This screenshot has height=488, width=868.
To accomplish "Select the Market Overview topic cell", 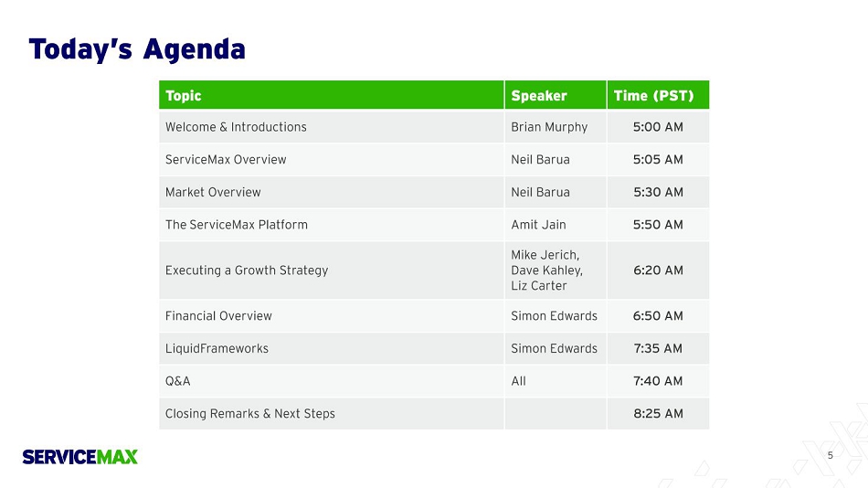I will click(x=213, y=192).
